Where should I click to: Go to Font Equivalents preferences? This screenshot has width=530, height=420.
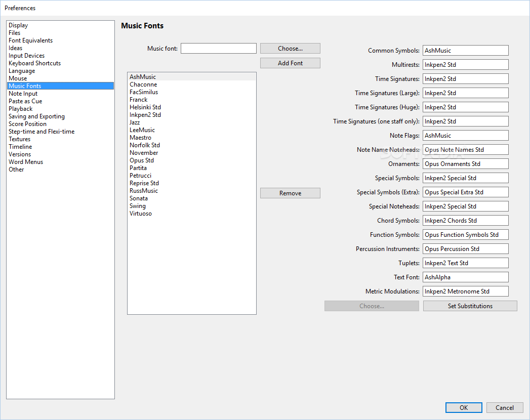pos(60,40)
